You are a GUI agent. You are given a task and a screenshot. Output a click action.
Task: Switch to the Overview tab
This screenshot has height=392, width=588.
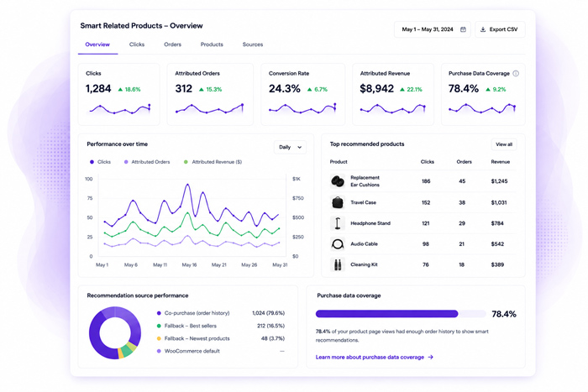point(97,44)
